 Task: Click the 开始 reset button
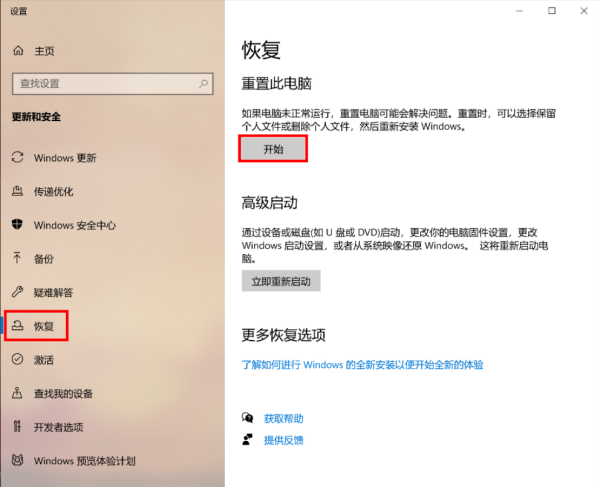pos(273,149)
